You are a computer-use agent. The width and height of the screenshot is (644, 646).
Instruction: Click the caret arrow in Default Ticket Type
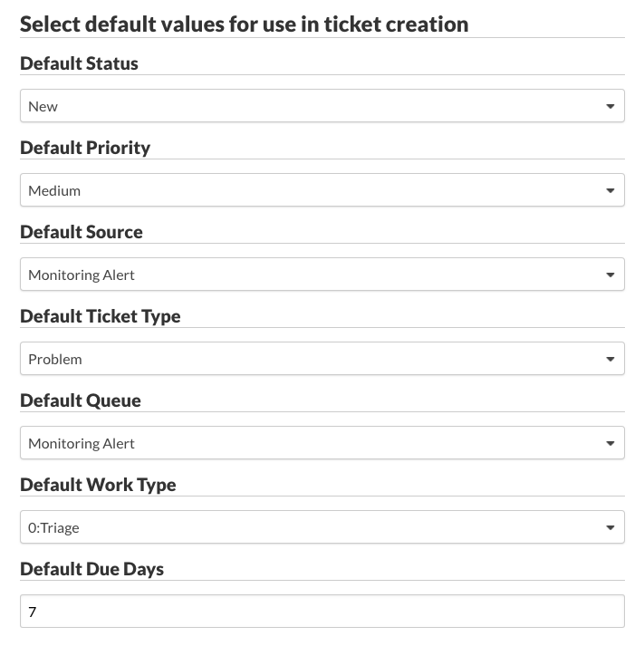click(x=610, y=360)
